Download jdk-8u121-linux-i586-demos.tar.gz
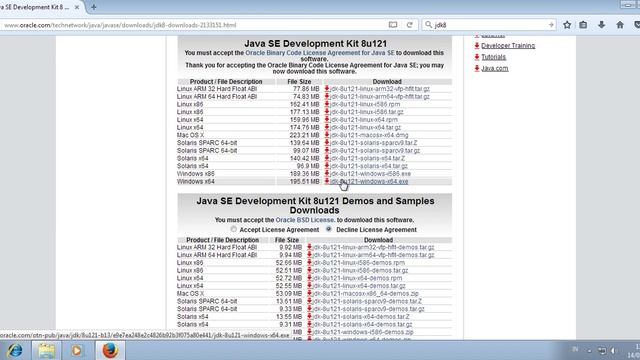The height and width of the screenshot is (360, 640). [360, 271]
